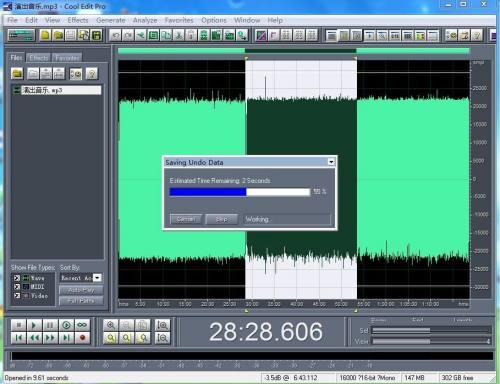Viewport: 500px width, 384px height.
Task: Jump to the beginning with the Go to Start button
Action: click(19, 338)
